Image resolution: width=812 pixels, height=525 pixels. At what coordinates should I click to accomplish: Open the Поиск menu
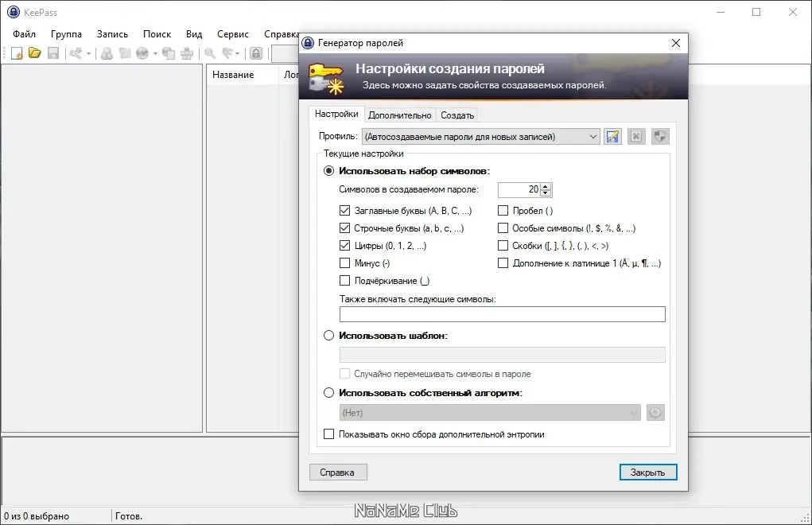157,34
